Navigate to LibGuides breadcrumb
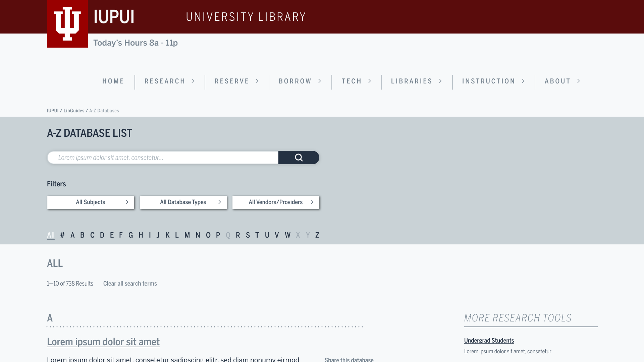Screen dimensions: 644x362 click(74, 111)
